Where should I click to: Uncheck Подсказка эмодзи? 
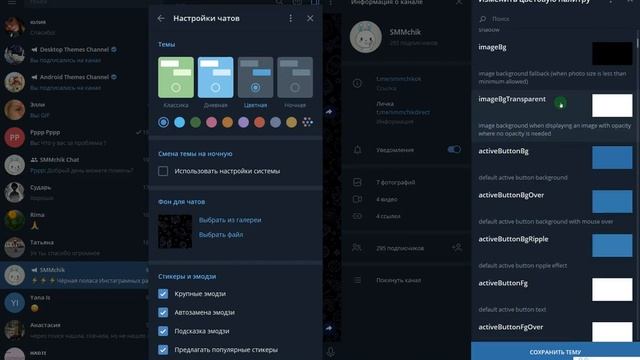coord(163,331)
